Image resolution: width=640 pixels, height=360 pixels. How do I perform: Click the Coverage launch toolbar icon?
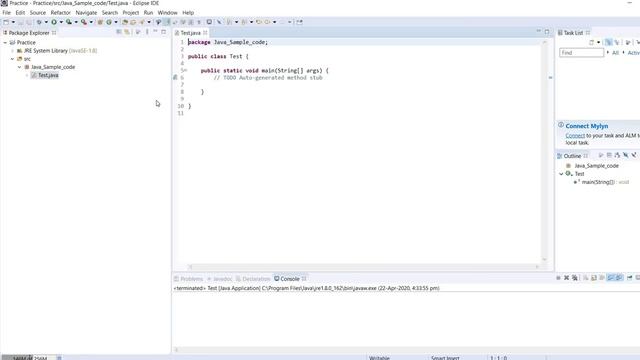point(69,22)
